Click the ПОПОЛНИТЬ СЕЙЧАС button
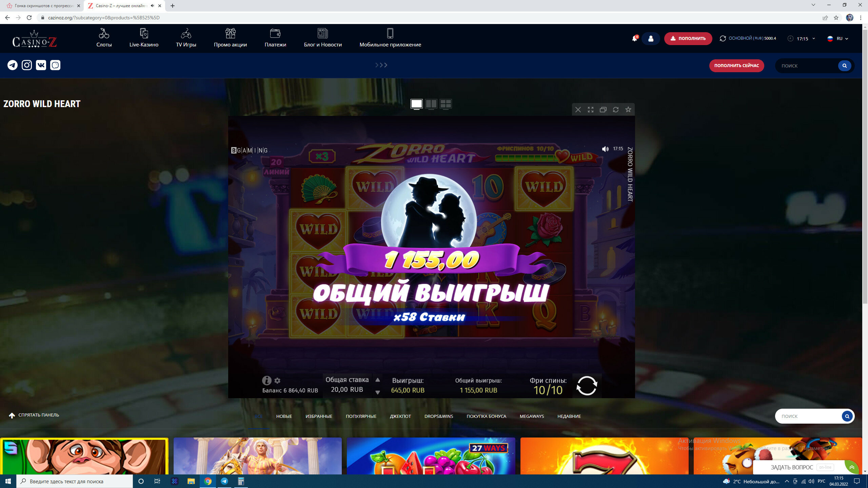This screenshot has height=488, width=868. [736, 66]
